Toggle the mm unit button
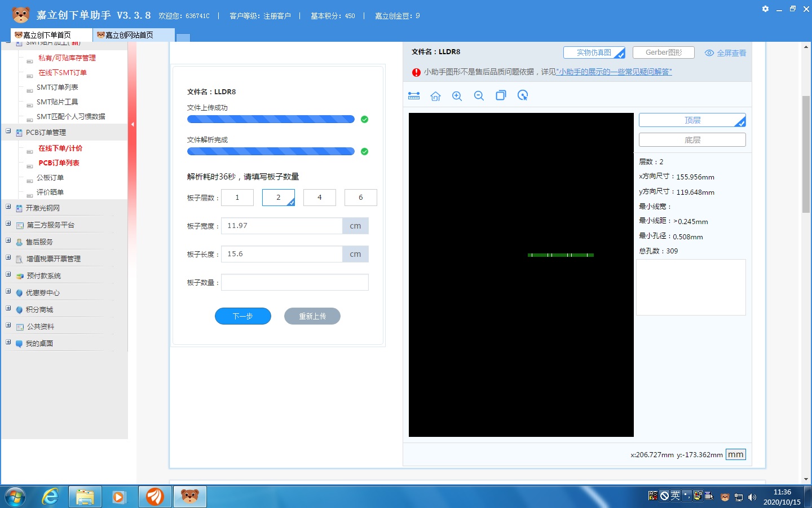This screenshot has width=812, height=508. pos(735,454)
